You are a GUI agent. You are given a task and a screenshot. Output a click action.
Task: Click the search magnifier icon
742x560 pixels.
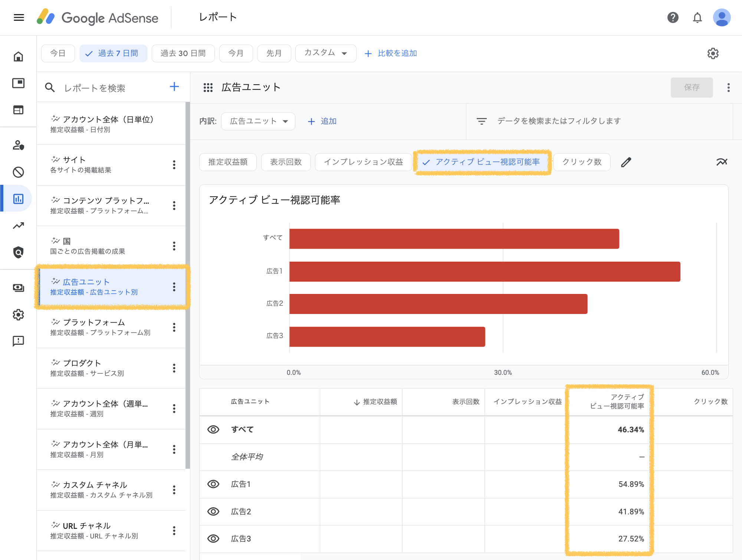pos(50,88)
